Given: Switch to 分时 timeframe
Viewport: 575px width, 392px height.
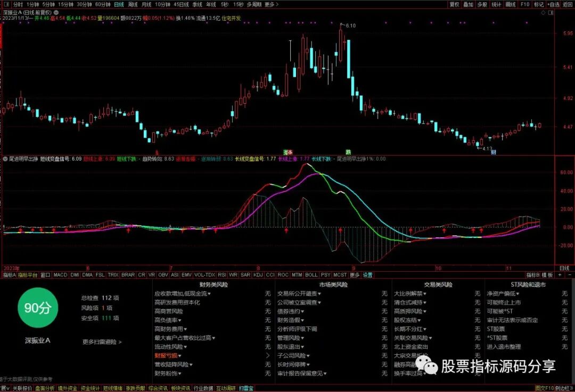Looking at the screenshot, I should (x=18, y=4).
